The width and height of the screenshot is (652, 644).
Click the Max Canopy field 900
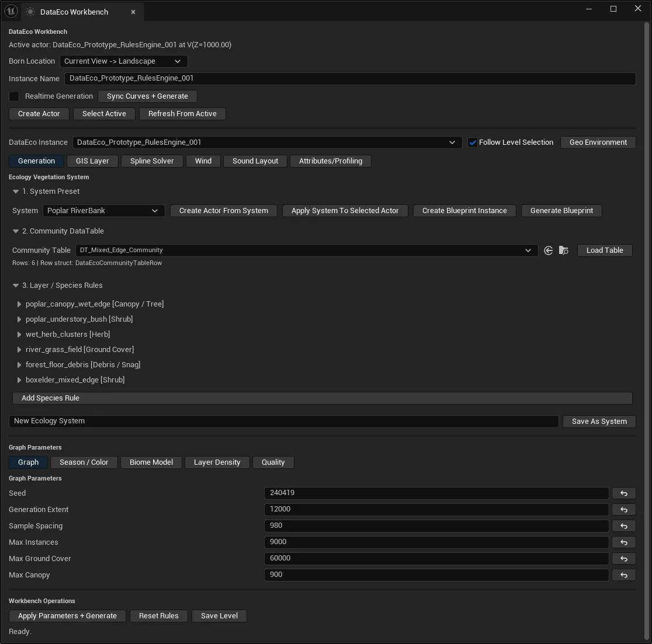pos(436,575)
